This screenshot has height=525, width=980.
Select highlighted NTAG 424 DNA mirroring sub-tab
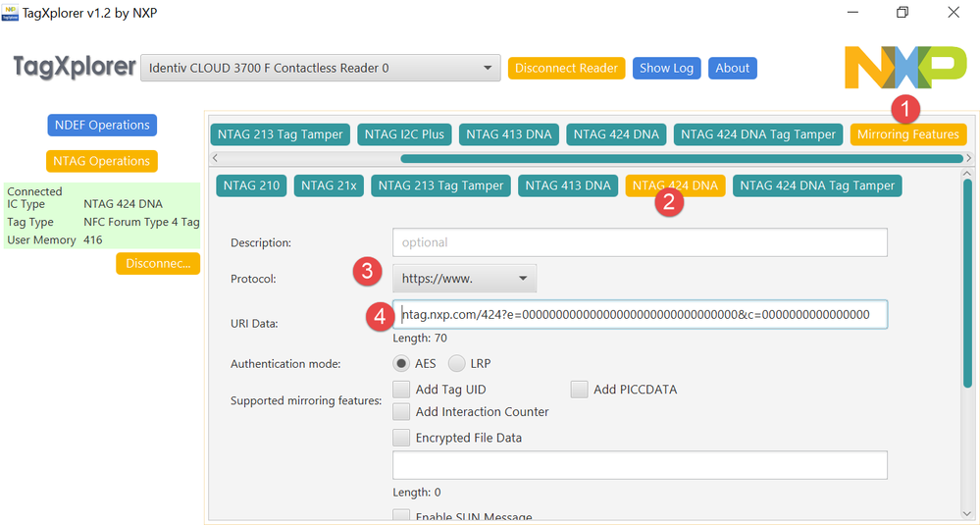[x=676, y=185]
